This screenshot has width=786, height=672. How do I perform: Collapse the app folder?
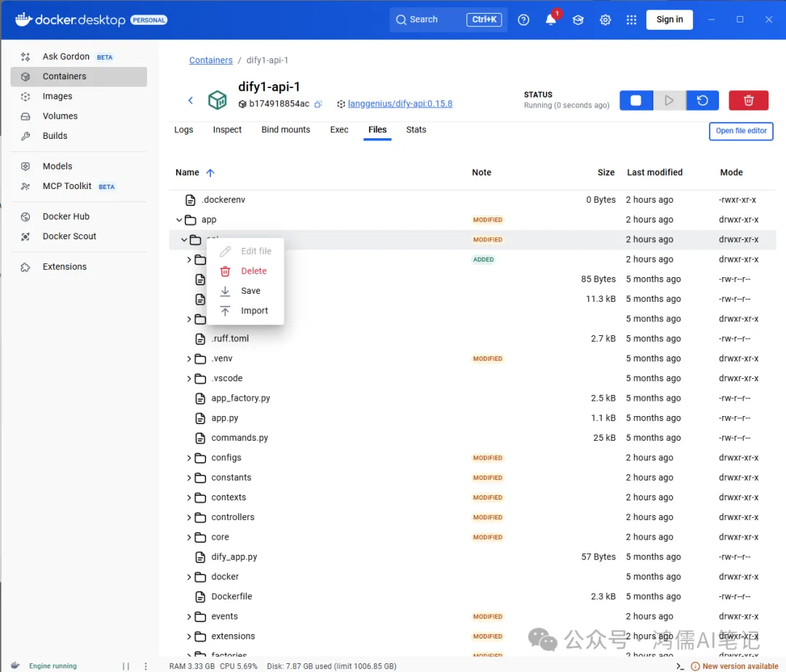(179, 220)
